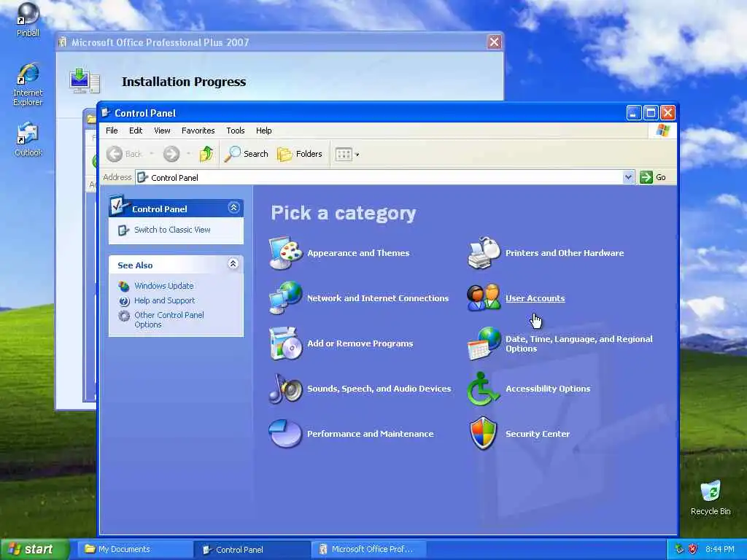The height and width of the screenshot is (560, 747).
Task: Click the Up folder toolbar icon
Action: 206,154
